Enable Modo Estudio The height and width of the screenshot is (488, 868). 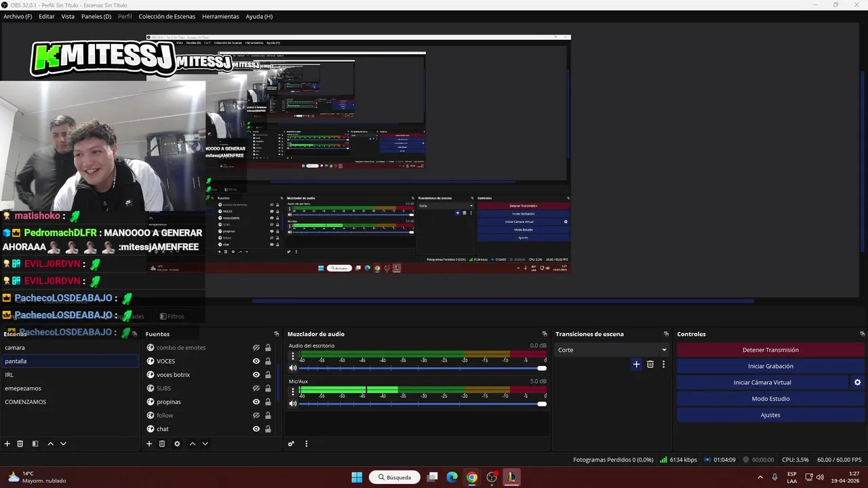(770, 399)
